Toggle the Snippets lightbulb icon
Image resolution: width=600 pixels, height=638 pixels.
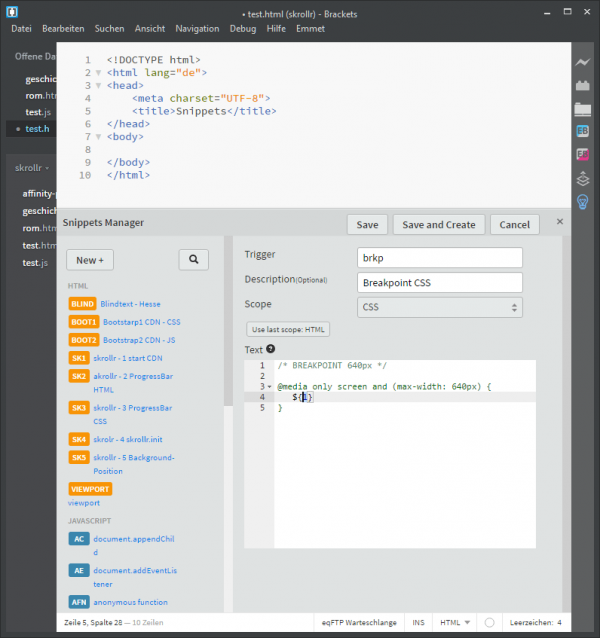583,201
